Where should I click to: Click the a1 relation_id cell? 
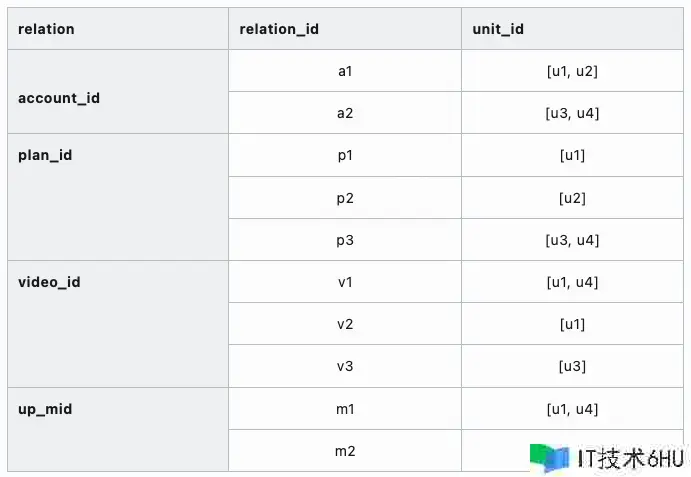pos(345,71)
